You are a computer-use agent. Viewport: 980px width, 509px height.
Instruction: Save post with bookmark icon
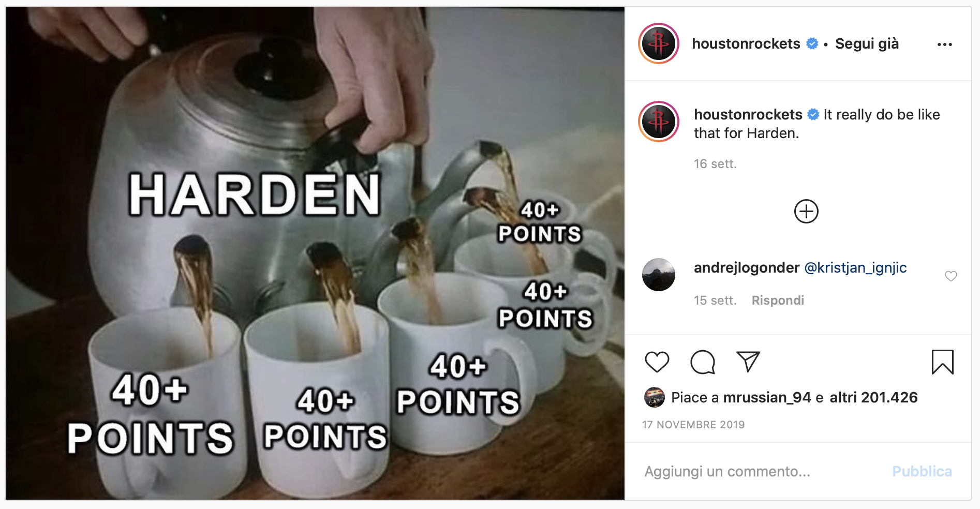[942, 362]
